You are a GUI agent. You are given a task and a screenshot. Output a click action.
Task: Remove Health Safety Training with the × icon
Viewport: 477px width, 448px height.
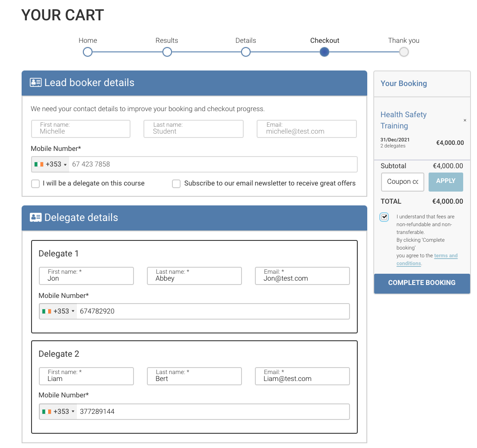465,121
